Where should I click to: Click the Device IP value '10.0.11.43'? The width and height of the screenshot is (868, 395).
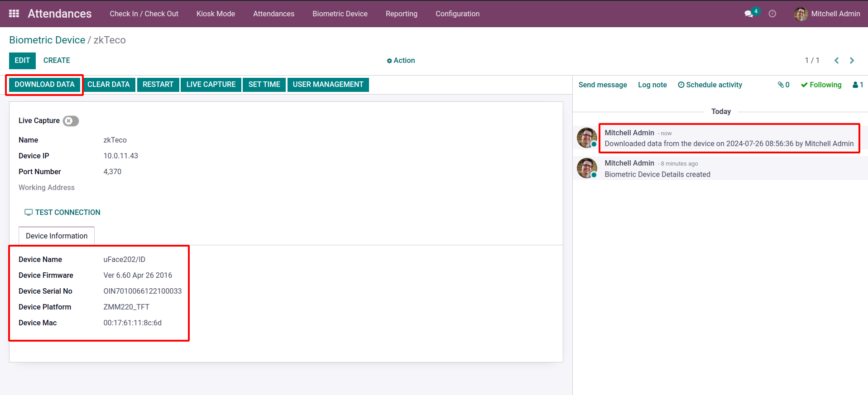pyautogui.click(x=121, y=156)
